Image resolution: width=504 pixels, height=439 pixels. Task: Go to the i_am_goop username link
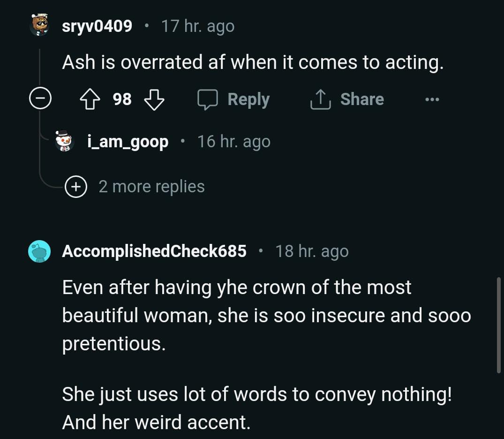point(128,141)
